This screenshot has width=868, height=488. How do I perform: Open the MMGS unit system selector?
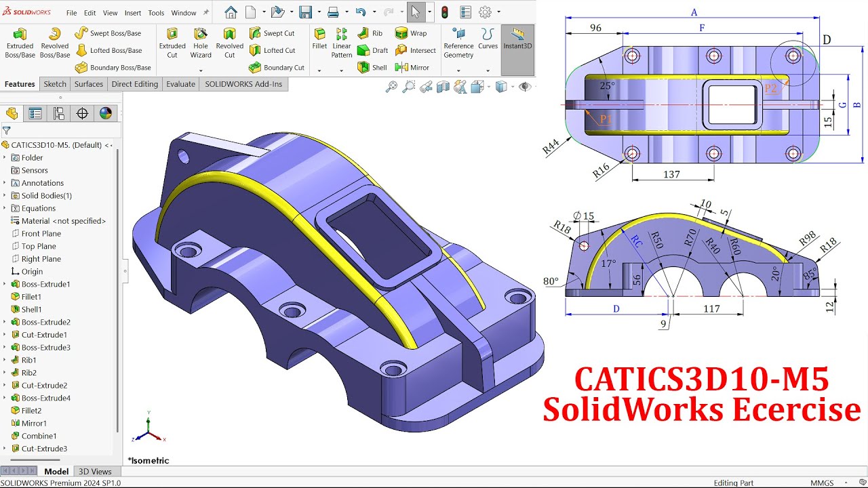click(822, 483)
